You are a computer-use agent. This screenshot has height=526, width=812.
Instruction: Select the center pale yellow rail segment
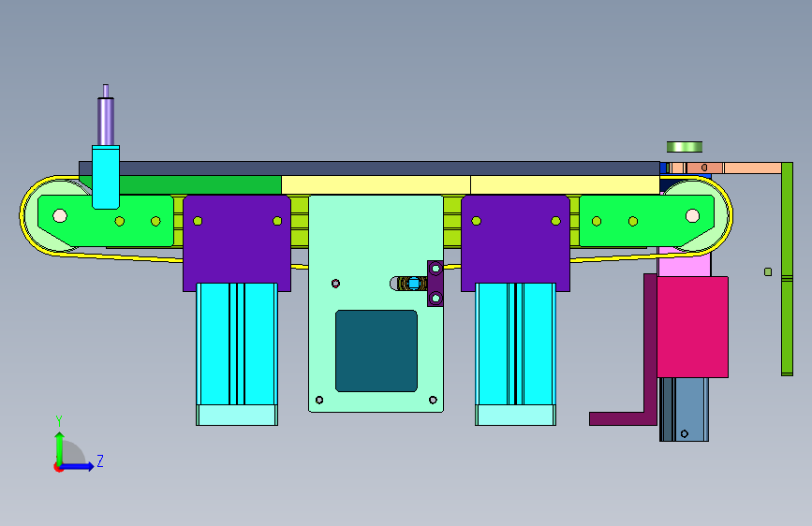pyautogui.click(x=376, y=184)
